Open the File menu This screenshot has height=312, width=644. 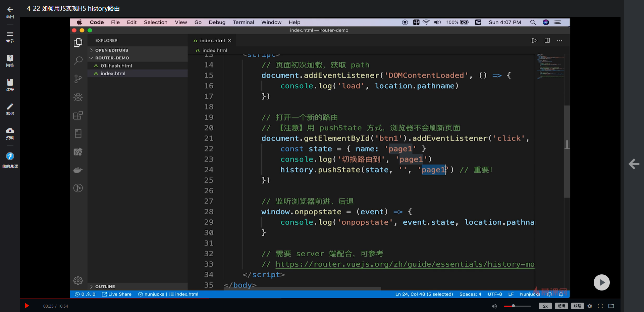[115, 22]
